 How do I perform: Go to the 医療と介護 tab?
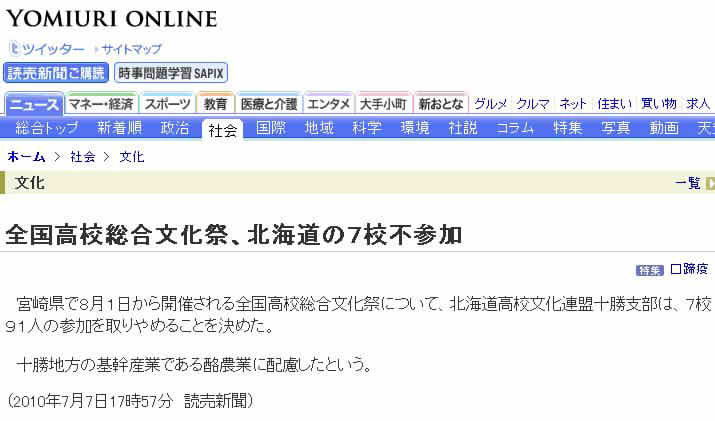pos(268,104)
